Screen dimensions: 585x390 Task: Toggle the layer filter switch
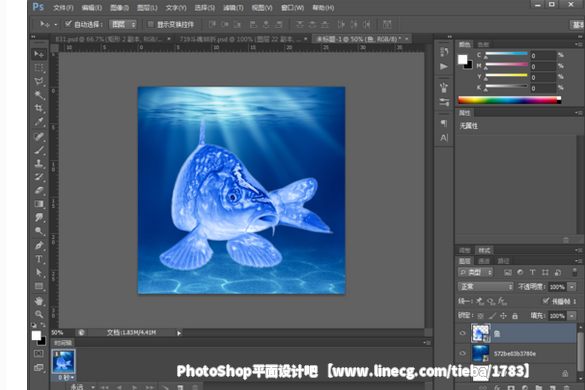[x=575, y=272]
